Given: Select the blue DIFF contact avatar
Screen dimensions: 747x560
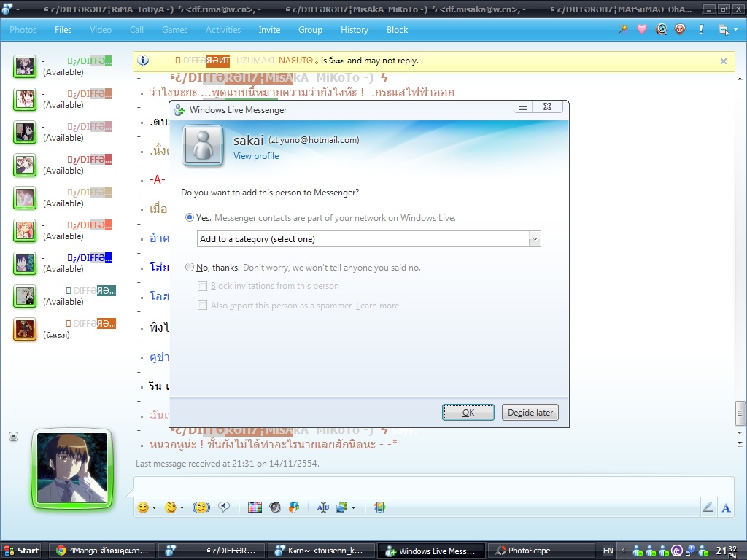Looking at the screenshot, I should click(x=25, y=264).
